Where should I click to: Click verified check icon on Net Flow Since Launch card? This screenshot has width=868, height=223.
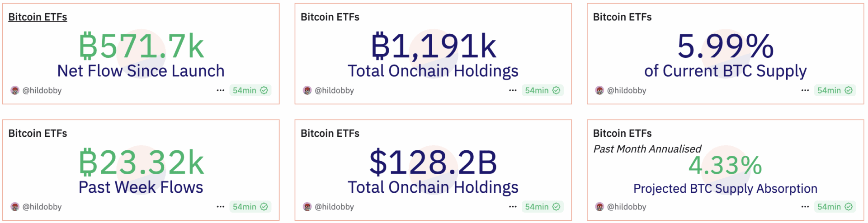pyautogui.click(x=264, y=90)
